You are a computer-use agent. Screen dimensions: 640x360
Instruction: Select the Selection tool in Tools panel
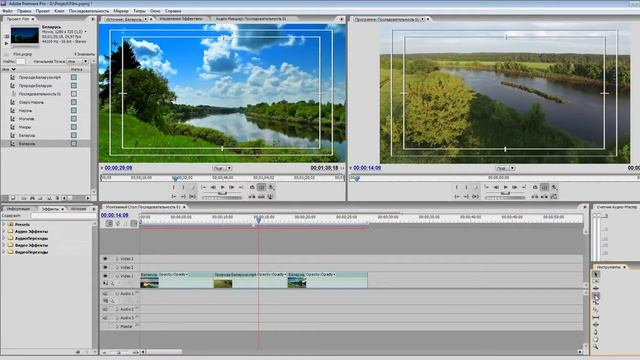596,275
